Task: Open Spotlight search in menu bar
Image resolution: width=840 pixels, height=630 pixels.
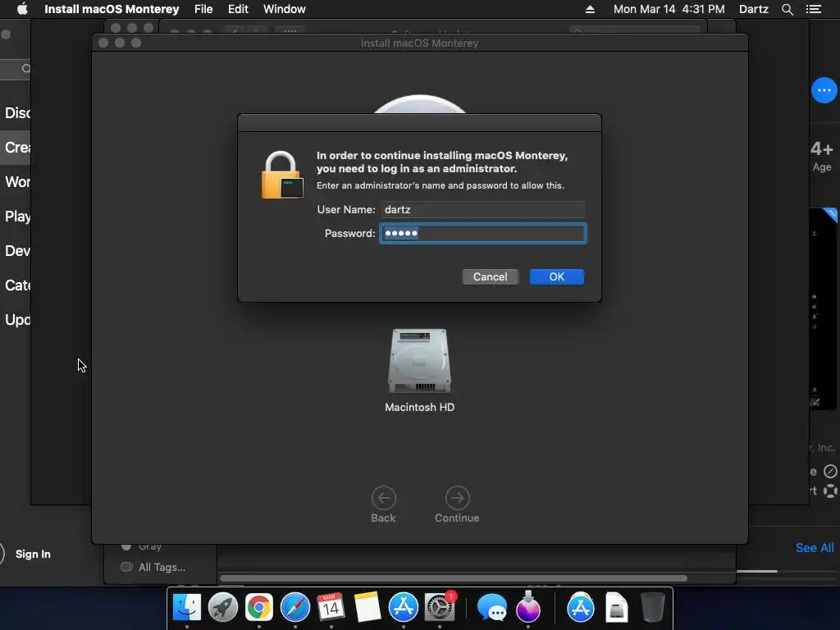Action: click(x=787, y=9)
